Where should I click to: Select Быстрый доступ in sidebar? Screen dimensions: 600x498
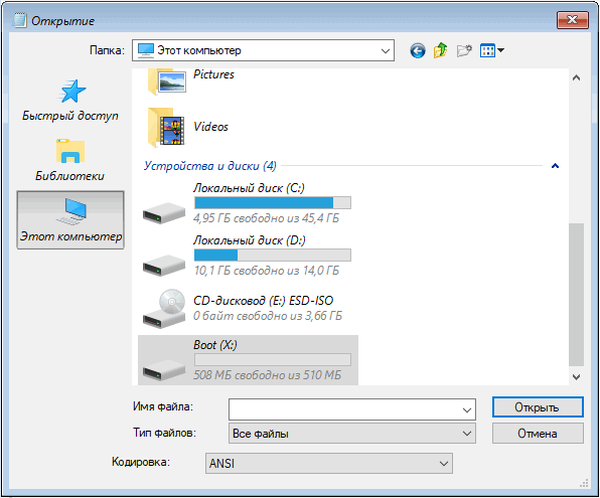click(x=70, y=100)
